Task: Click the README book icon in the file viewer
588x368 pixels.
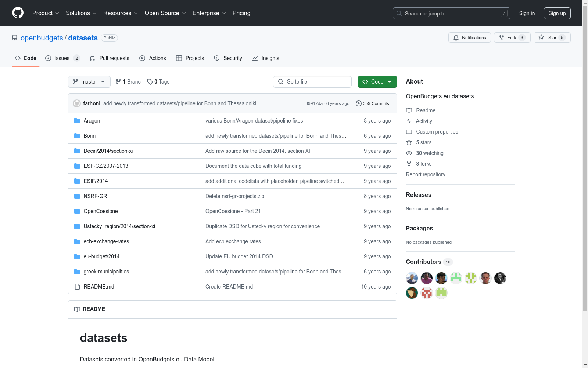Action: (x=77, y=309)
